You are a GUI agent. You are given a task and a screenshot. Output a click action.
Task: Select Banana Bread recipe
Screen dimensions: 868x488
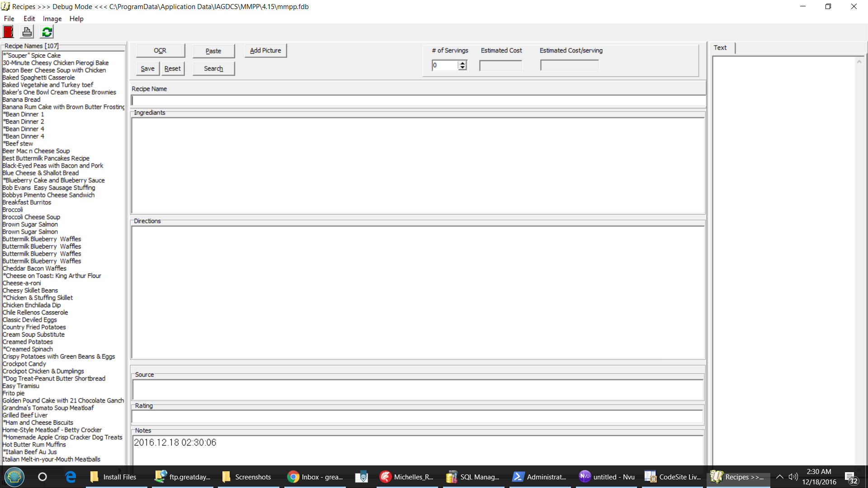click(21, 99)
